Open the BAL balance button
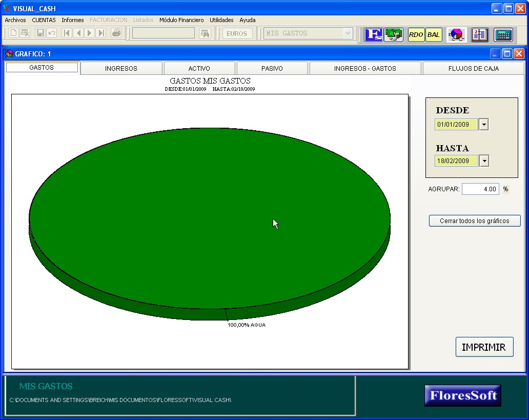This screenshot has width=529, height=420. pyautogui.click(x=434, y=34)
